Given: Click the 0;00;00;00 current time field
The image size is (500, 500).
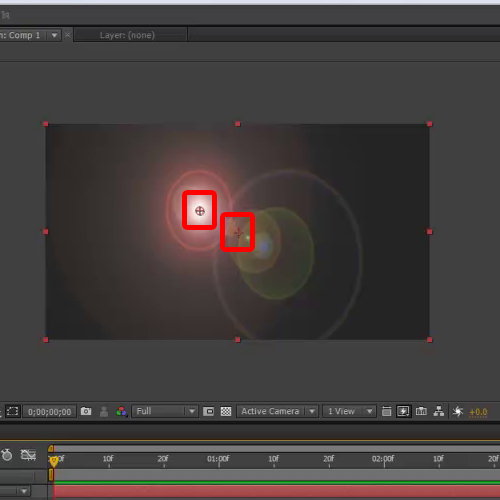Looking at the screenshot, I should tap(49, 412).
